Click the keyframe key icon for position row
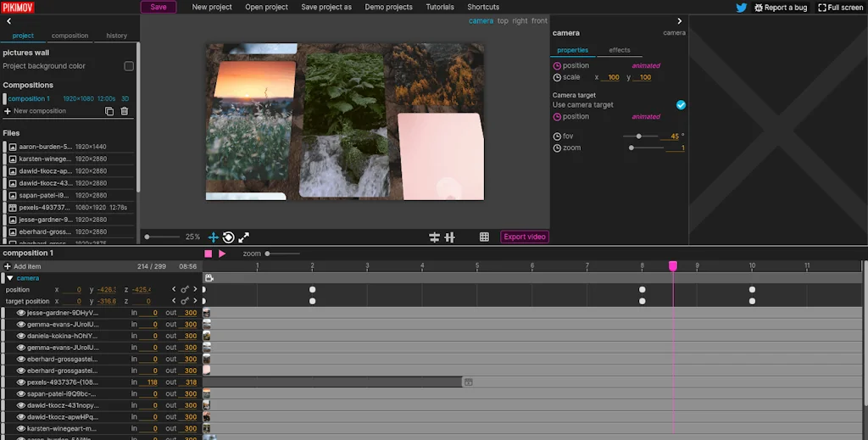This screenshot has height=440, width=868. click(x=184, y=290)
